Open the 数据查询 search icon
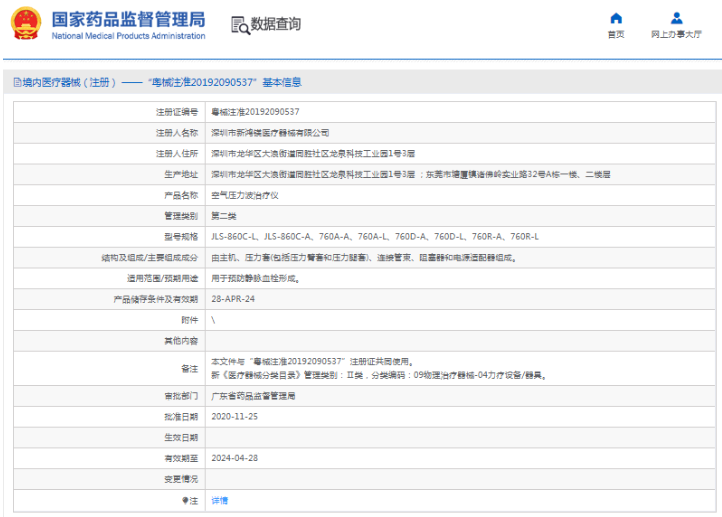 240,25
